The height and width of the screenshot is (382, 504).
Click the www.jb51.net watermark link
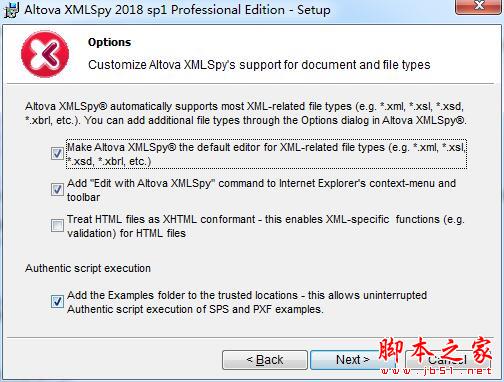coord(436,371)
